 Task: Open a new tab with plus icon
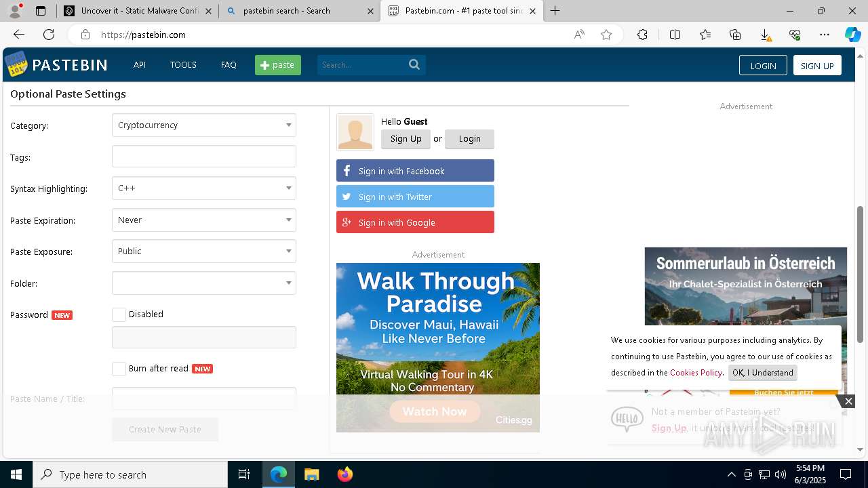(555, 10)
